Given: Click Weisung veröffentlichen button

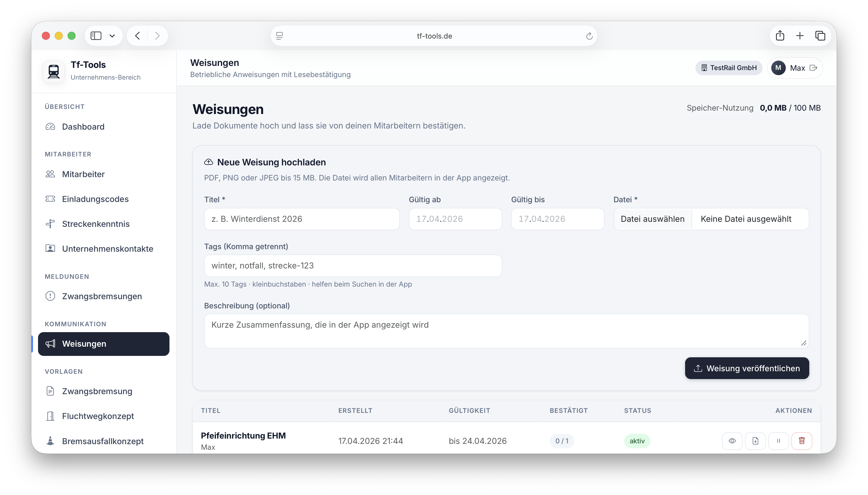Looking at the screenshot, I should (x=747, y=368).
